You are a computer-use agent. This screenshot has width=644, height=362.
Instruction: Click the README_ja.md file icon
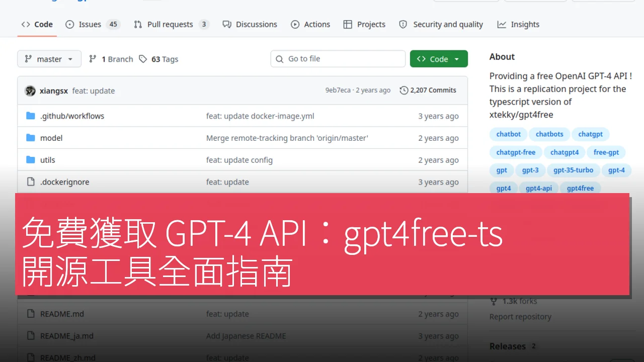point(31,336)
